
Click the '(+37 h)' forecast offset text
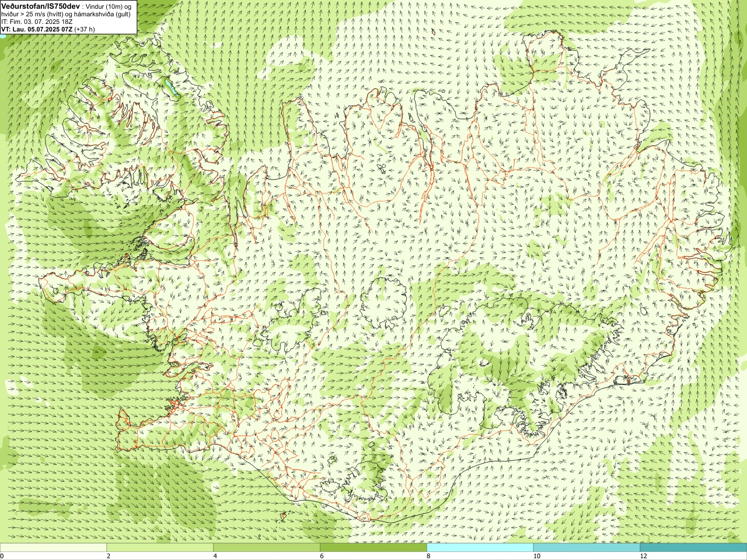tap(85, 29)
